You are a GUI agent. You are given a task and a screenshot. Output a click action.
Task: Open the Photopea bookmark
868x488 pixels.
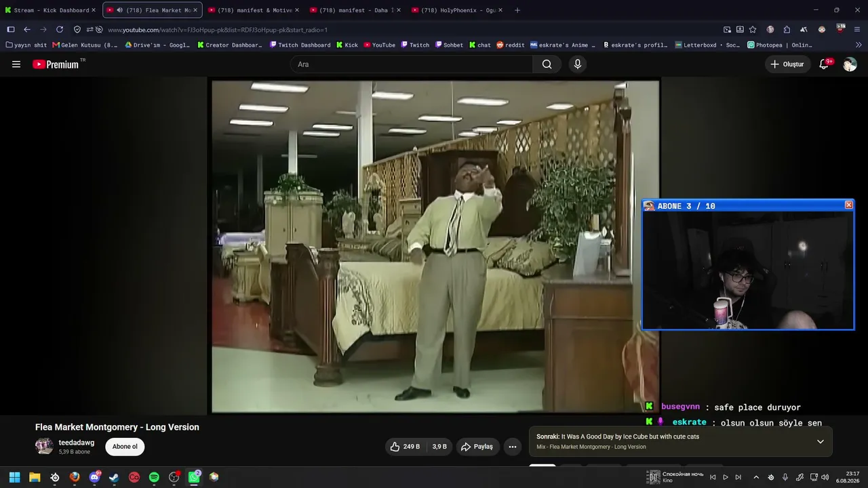(780, 45)
